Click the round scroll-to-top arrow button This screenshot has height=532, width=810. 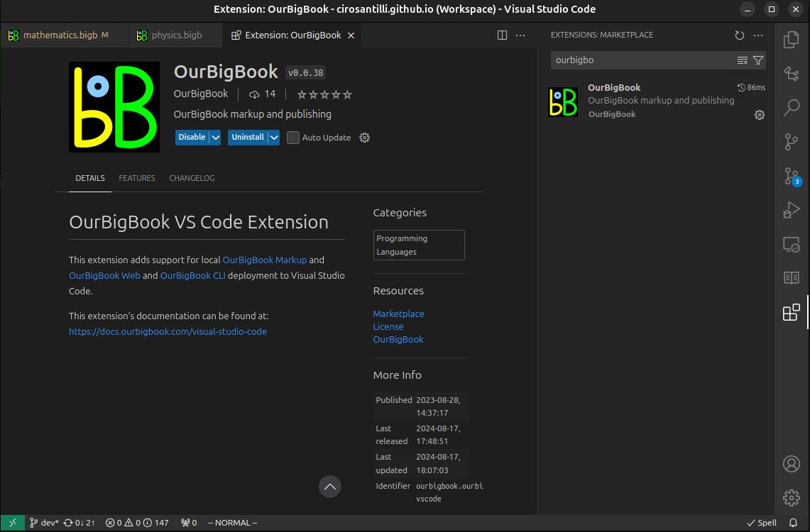coord(329,487)
